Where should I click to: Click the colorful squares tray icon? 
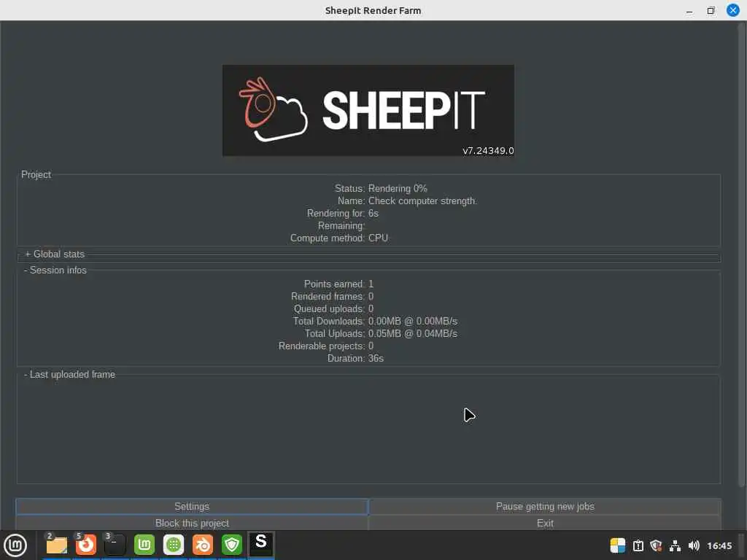click(x=618, y=545)
